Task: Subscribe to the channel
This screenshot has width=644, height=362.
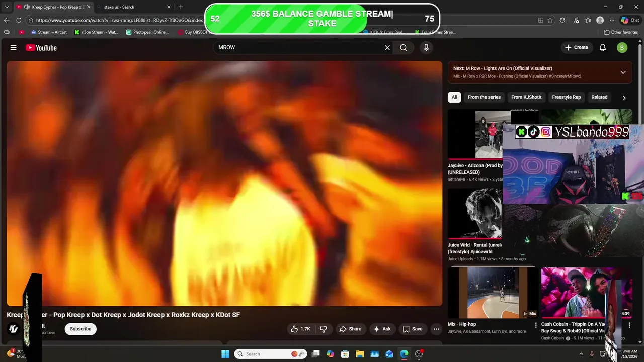Action: coord(80,329)
